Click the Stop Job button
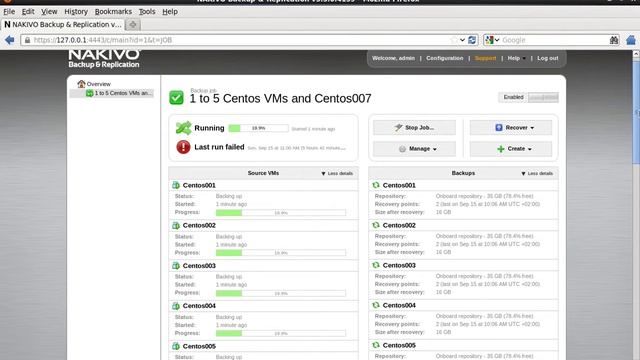 pyautogui.click(x=414, y=128)
